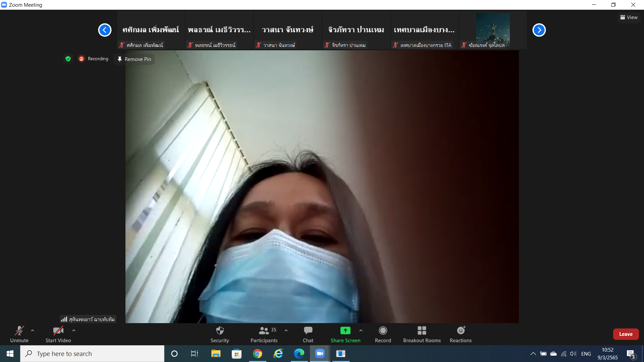Open Wi-Fi network tray icon
This screenshot has height=362, width=644.
pyautogui.click(x=563, y=354)
